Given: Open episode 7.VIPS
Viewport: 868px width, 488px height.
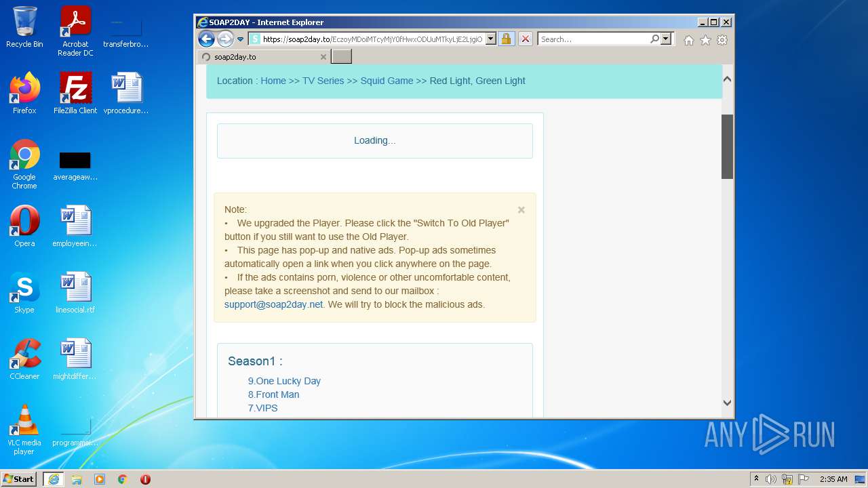Looking at the screenshot, I should pos(262,408).
